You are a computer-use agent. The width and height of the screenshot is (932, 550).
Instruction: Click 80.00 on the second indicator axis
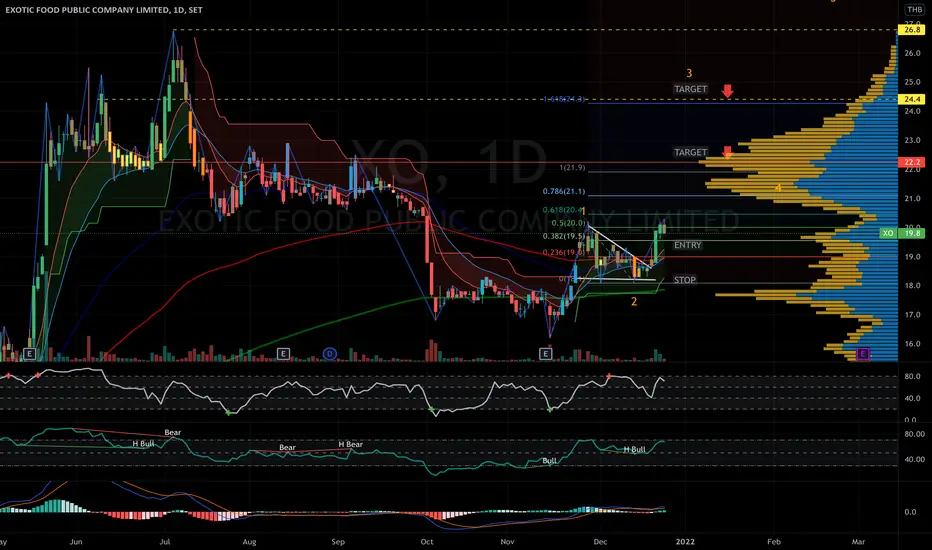click(x=914, y=434)
